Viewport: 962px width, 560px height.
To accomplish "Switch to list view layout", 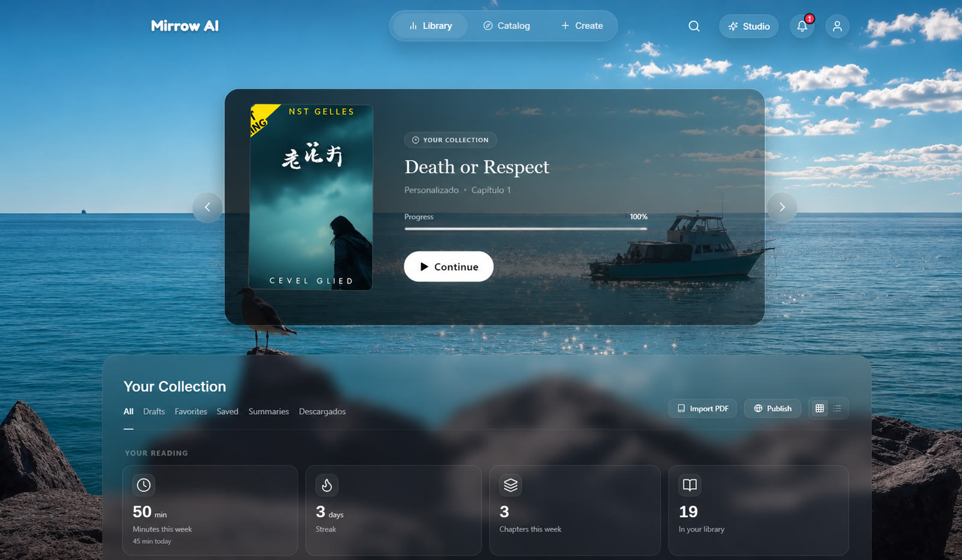I will (838, 409).
